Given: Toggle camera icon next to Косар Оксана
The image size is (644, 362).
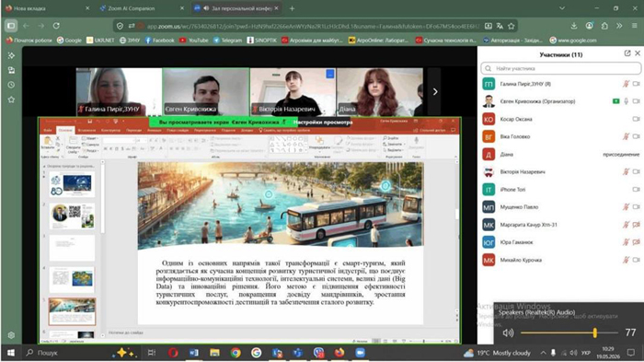Looking at the screenshot, I should (x=637, y=119).
